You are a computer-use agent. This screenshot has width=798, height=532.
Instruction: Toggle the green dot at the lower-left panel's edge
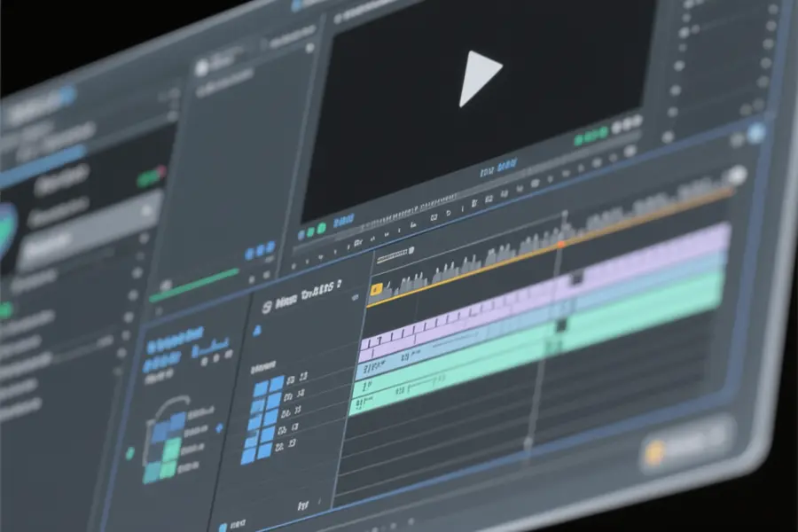[129, 452]
